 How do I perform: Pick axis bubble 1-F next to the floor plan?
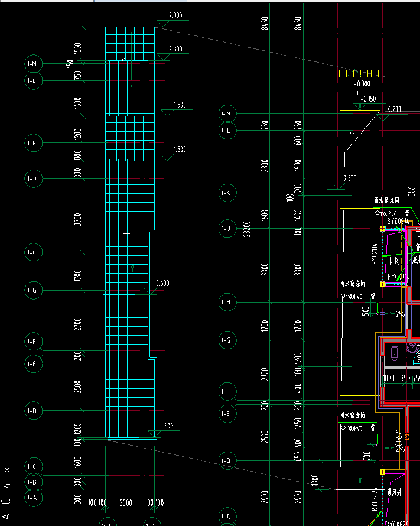point(227,391)
